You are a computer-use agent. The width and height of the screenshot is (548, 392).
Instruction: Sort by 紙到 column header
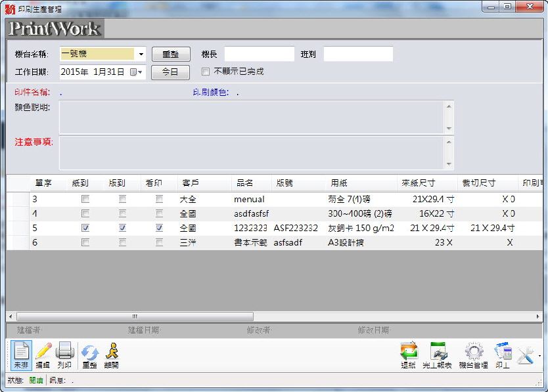(x=85, y=183)
